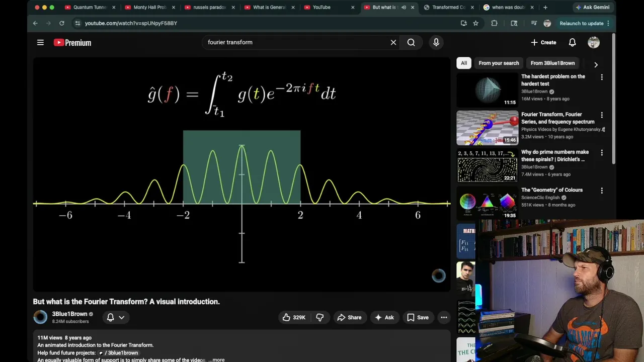644x362 pixels.
Task: Open the Create menu
Action: point(543,43)
